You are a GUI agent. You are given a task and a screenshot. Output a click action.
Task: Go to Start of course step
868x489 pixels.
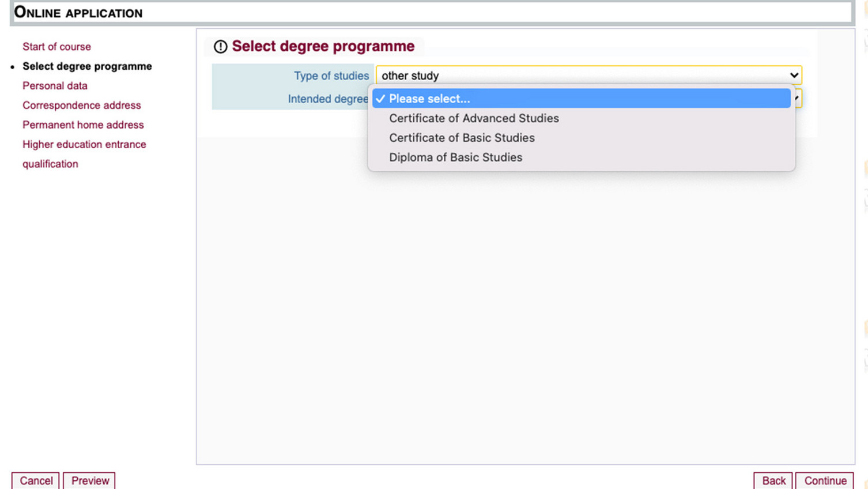(56, 47)
